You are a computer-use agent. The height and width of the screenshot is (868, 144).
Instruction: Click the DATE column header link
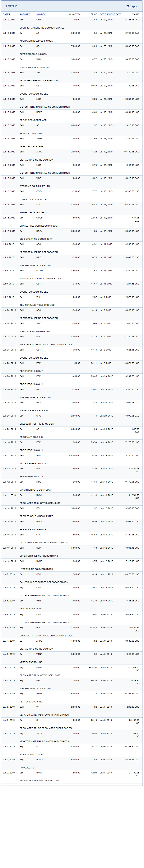click(5, 15)
